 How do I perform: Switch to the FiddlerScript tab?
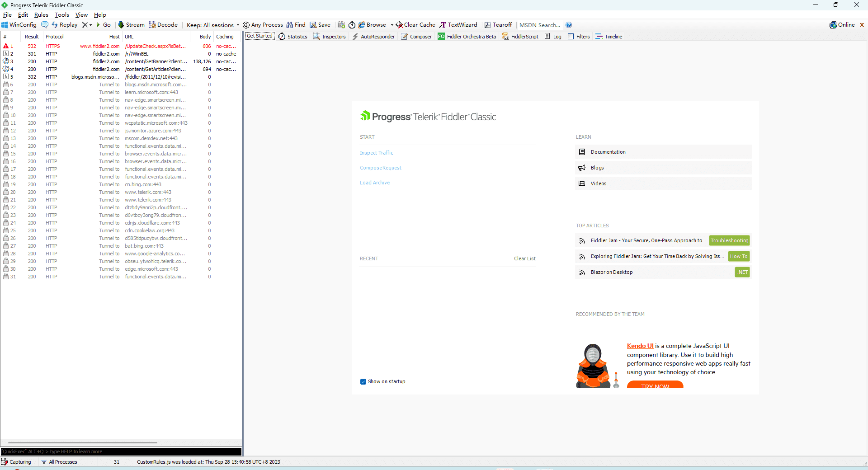520,37
